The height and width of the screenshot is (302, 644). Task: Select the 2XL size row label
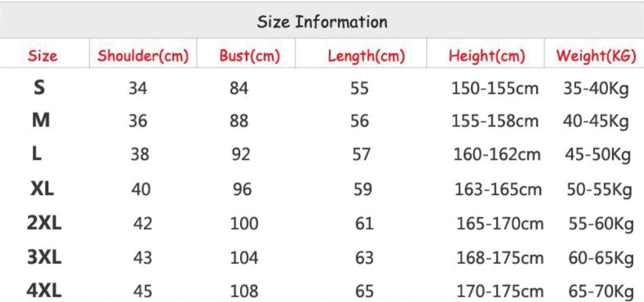[x=44, y=224]
